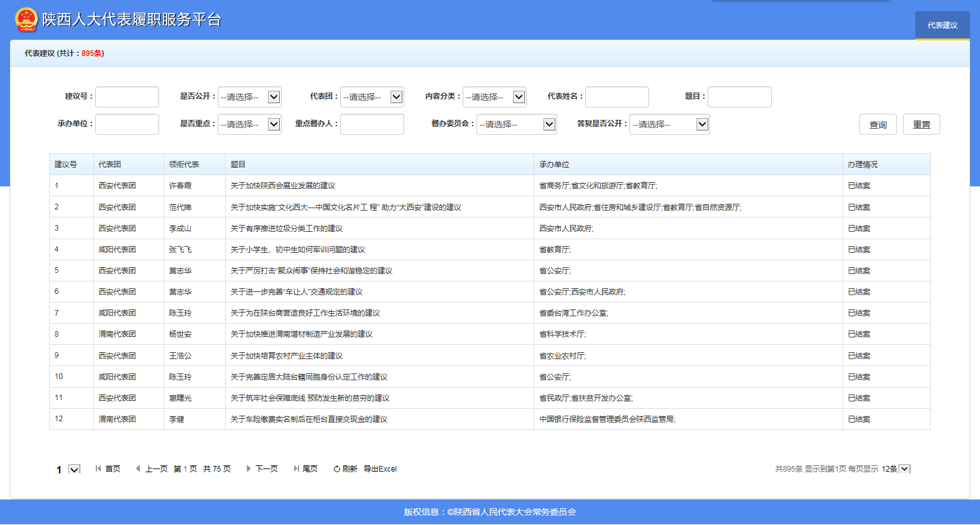
Task: Open the 内容分类 dropdown
Action: [x=494, y=97]
